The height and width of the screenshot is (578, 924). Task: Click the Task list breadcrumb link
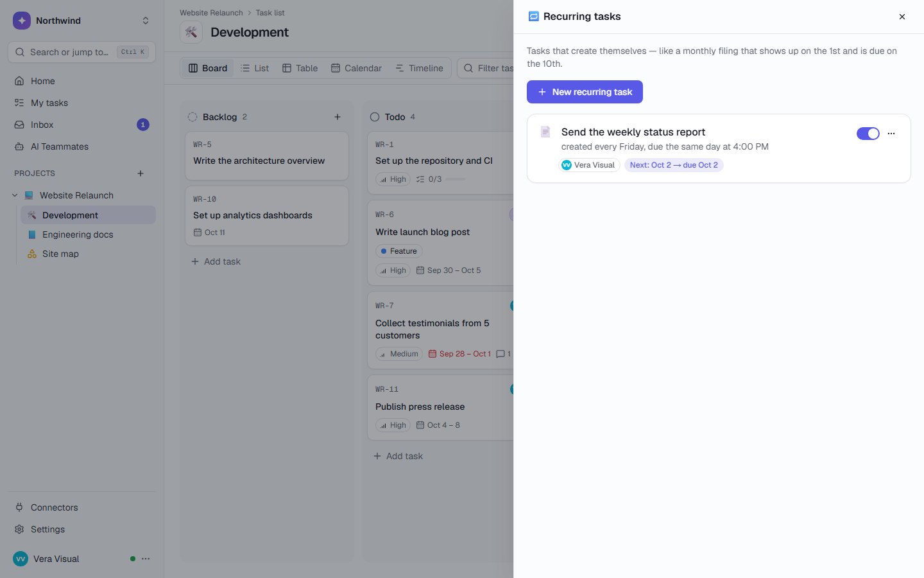[x=270, y=13]
